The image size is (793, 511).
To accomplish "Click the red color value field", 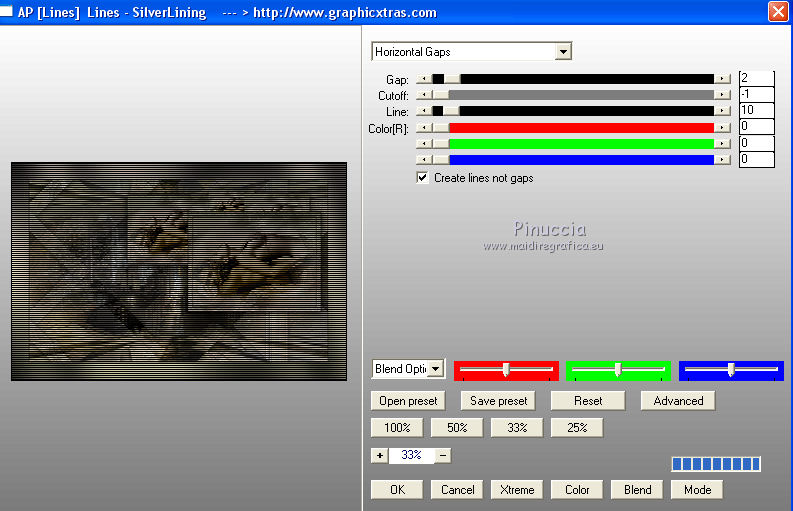I will [x=757, y=126].
